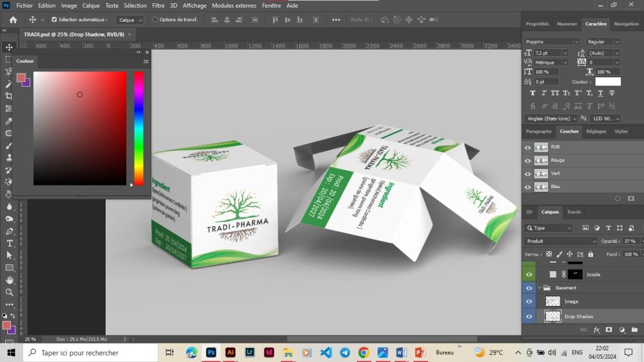Uncheck the Sélection automatique checkbox
Screen dimensions: 644x362
point(54,20)
